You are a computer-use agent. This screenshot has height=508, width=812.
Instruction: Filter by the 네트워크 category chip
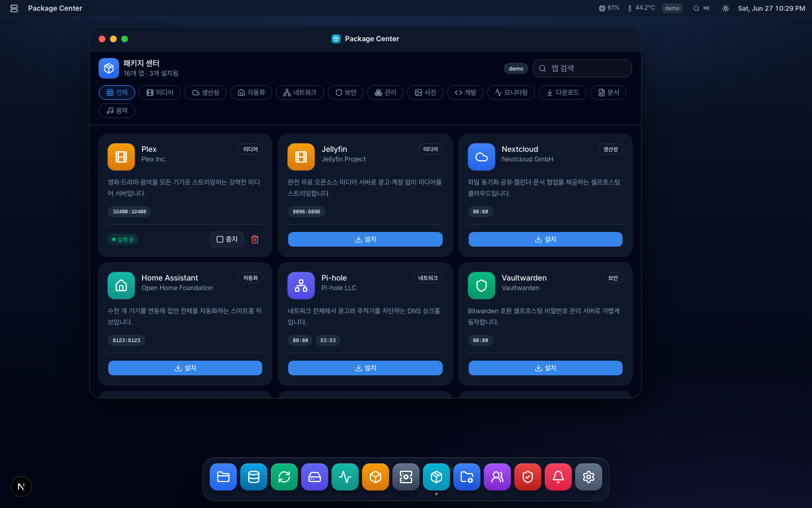[x=300, y=93]
